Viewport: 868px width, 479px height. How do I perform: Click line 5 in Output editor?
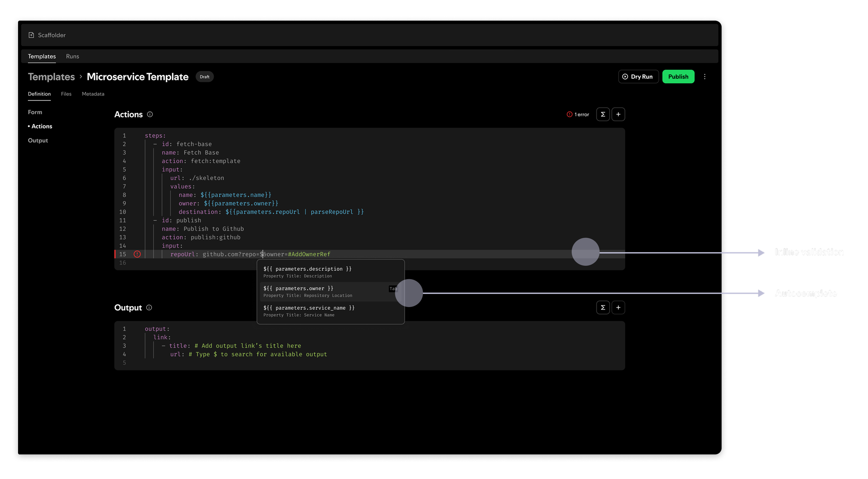[x=369, y=363]
